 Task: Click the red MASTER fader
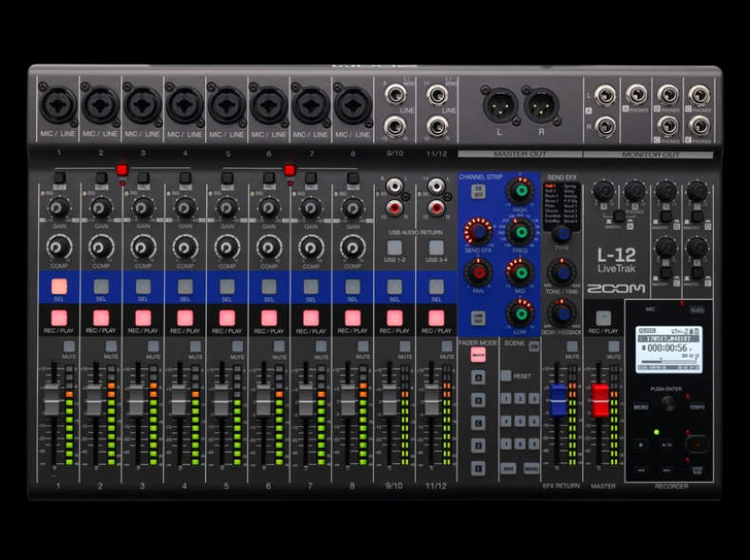click(x=600, y=400)
